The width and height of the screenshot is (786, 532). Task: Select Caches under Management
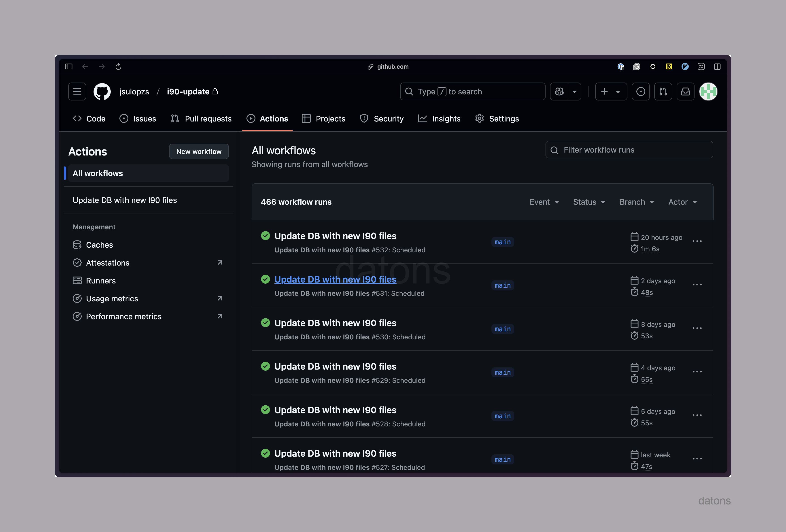click(x=100, y=245)
